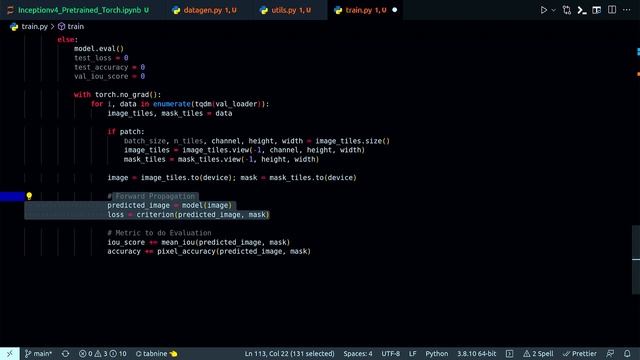Open the remote window indicator
The image size is (640, 360).
point(9,353)
